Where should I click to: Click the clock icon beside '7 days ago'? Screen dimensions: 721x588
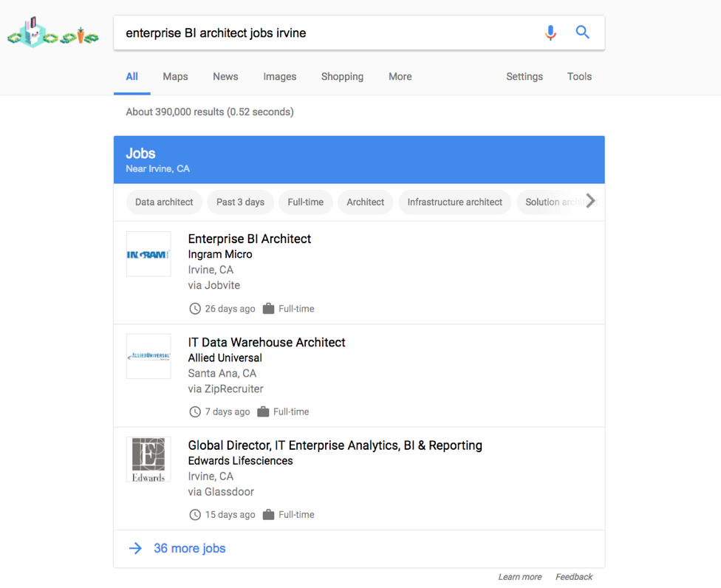click(195, 411)
